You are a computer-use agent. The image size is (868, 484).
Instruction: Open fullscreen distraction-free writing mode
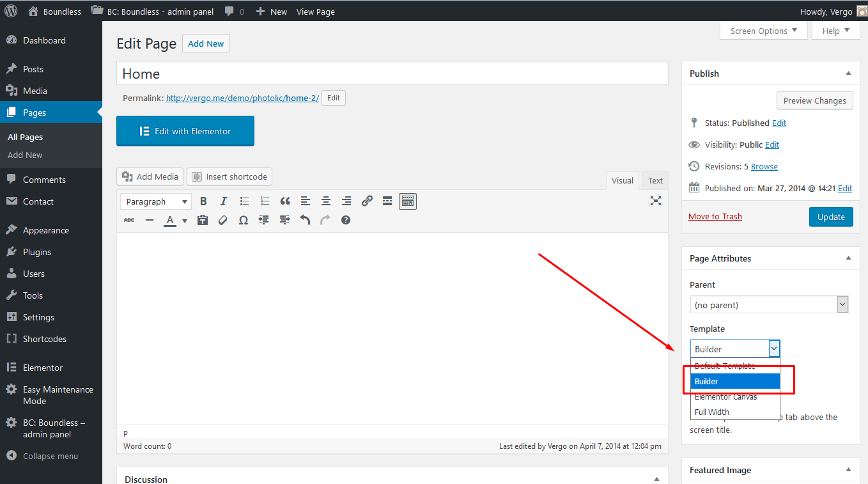[x=655, y=201]
